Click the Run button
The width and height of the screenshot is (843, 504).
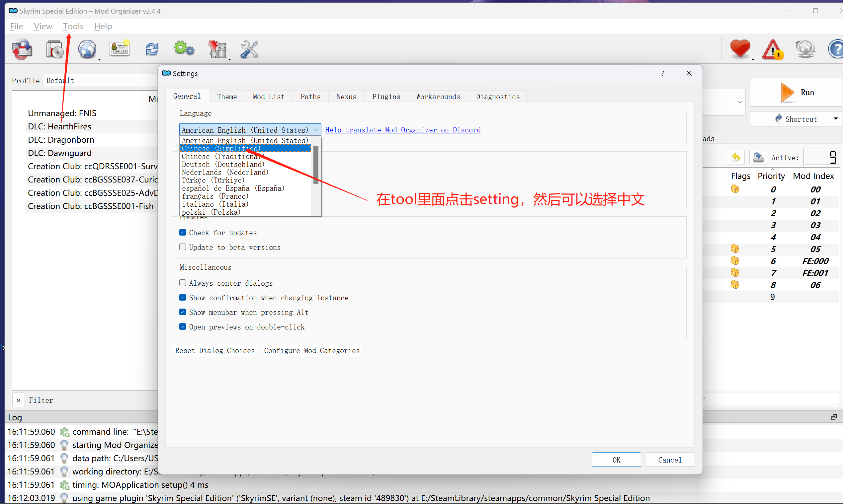click(796, 92)
